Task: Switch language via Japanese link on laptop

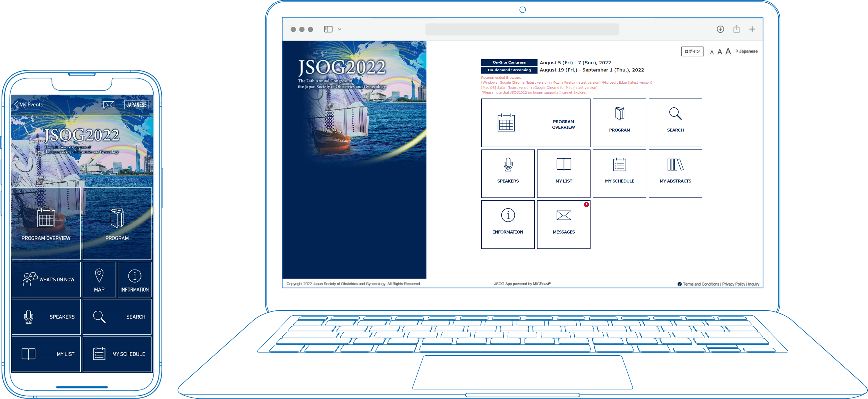Action: point(747,51)
